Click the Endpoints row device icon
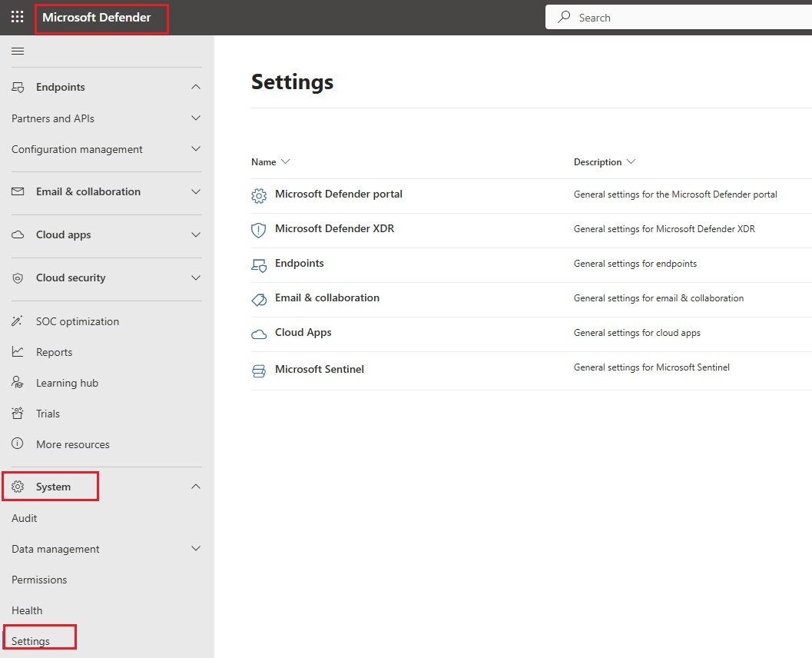Screen dimensions: 812x658 (259, 265)
